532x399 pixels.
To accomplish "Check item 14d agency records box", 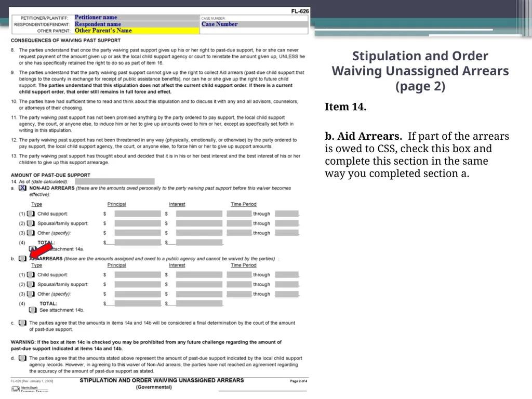I will [x=22, y=358].
